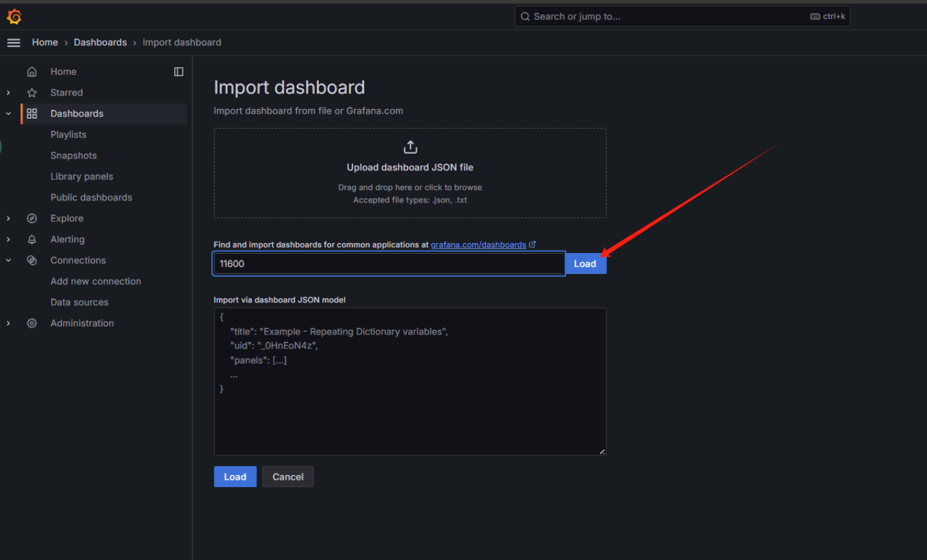Open Data sources in the sidebar
This screenshot has height=560, width=927.
80,302
